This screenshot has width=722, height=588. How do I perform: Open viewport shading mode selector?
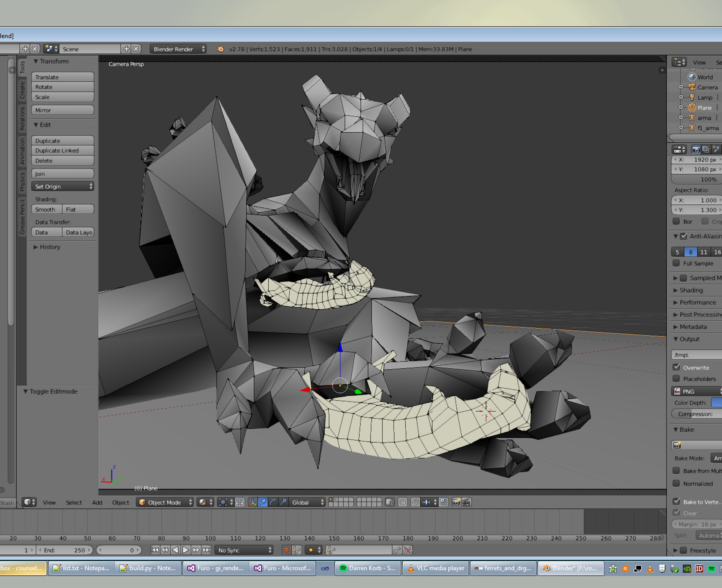click(205, 502)
